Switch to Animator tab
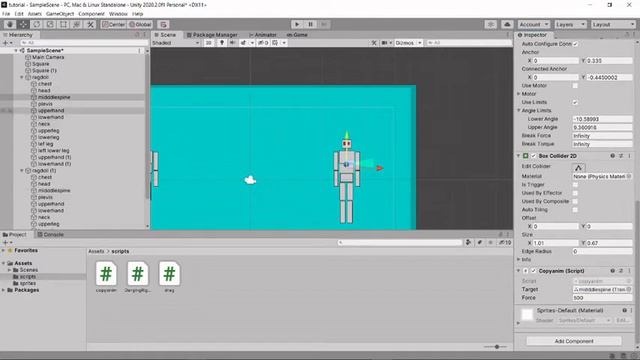640x360 pixels. 262,35
